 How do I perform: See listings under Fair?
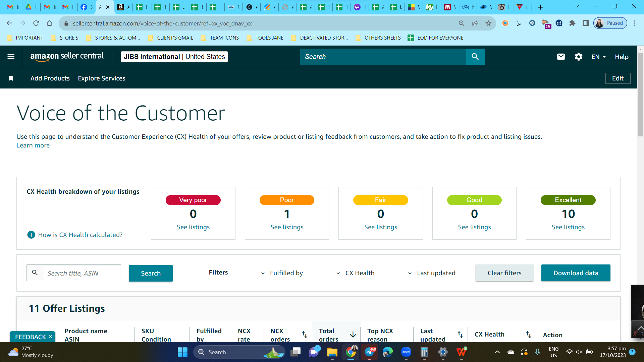coord(381,227)
